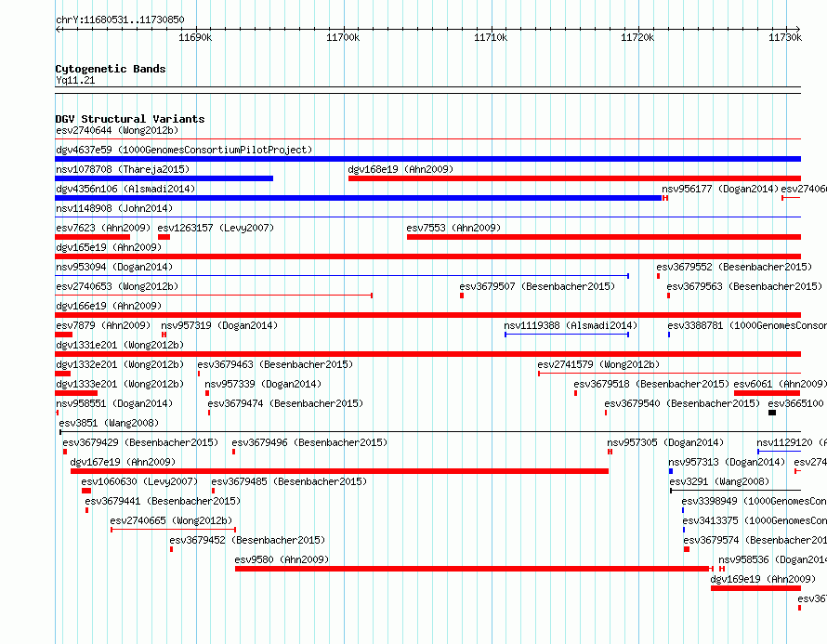Click the dgv1332e201 (Wong2012b) label

click(120, 364)
